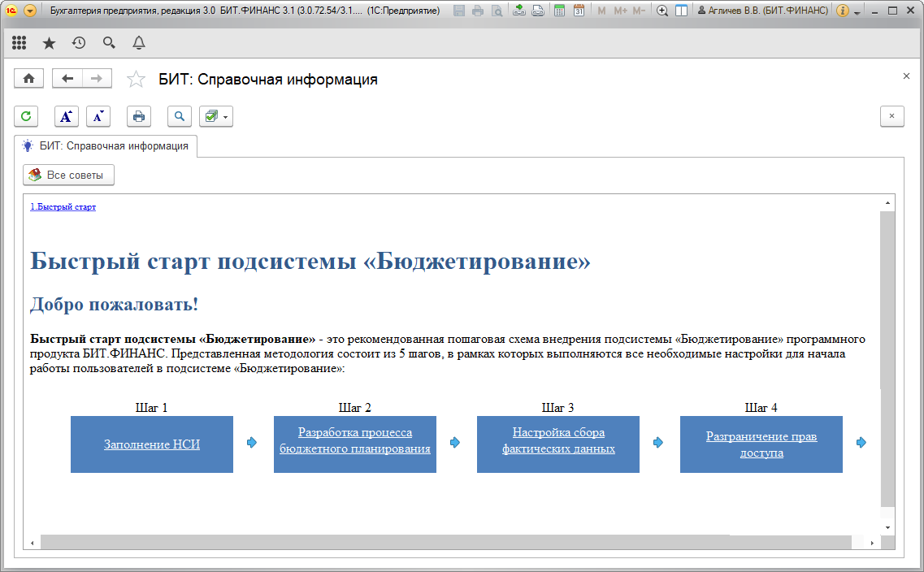The width and height of the screenshot is (924, 572).
Task: Click the horizontal scrollbar of help content
Action: click(445, 542)
